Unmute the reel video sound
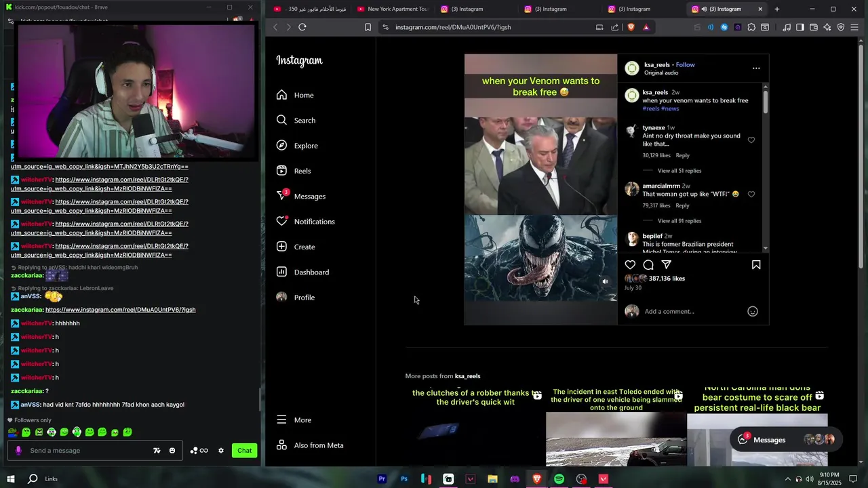Image resolution: width=868 pixels, height=488 pixels. [606, 281]
